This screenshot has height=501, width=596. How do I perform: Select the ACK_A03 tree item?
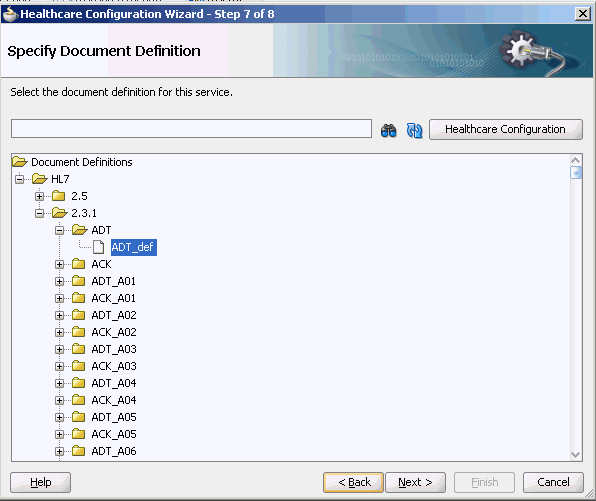click(x=114, y=366)
